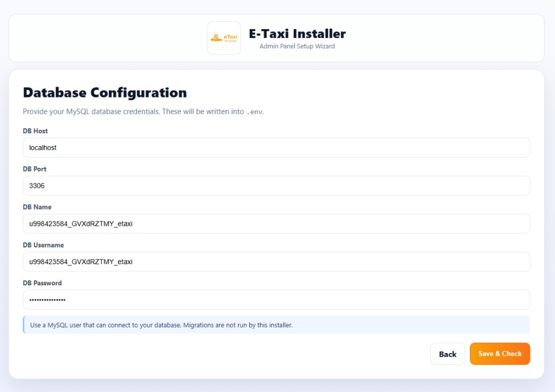Select the DB Username input field

[276, 262]
